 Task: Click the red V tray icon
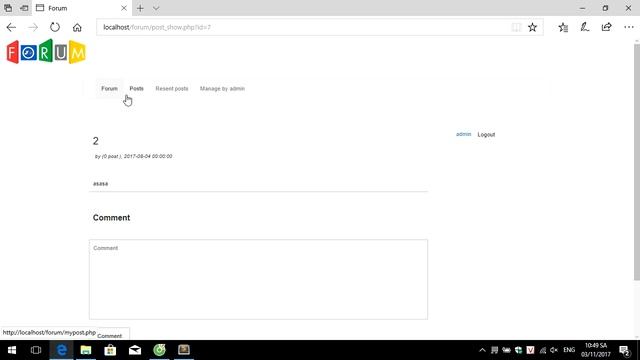click(530, 350)
